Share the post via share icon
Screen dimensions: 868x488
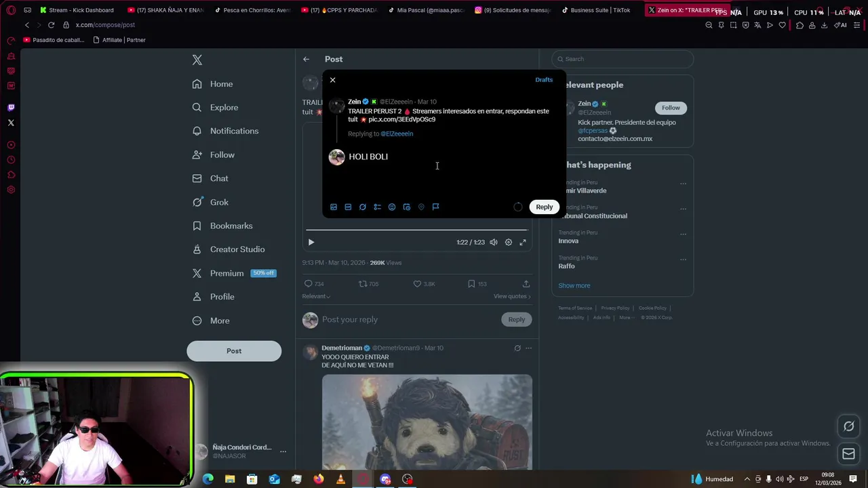point(526,284)
